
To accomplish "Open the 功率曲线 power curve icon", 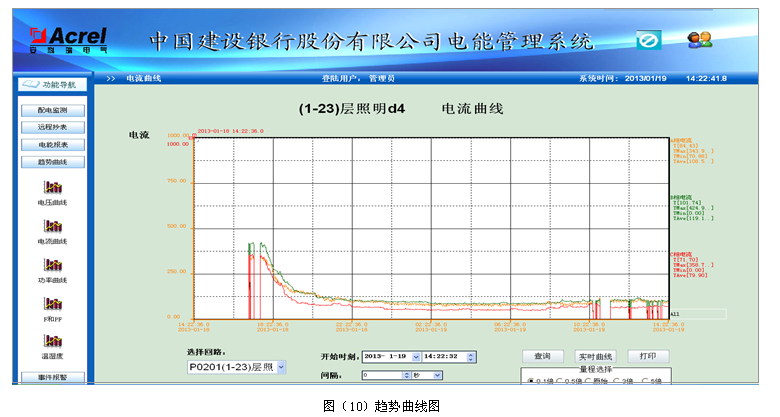I will (53, 265).
